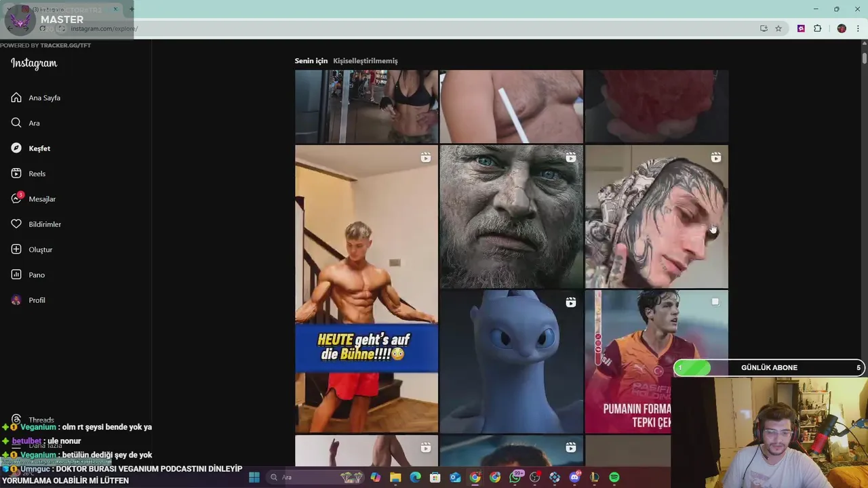Bookmark page with the star icon
This screenshot has height=488, width=868.
778,28
